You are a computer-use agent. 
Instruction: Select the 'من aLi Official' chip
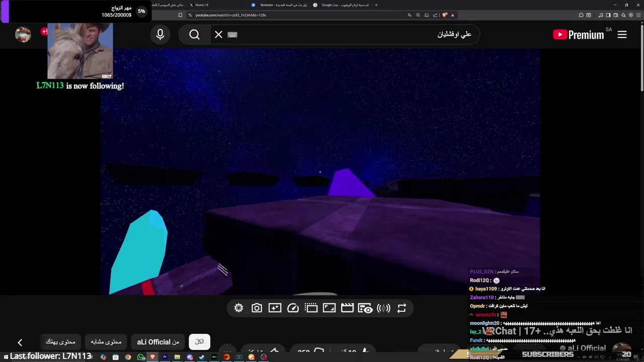click(x=158, y=342)
